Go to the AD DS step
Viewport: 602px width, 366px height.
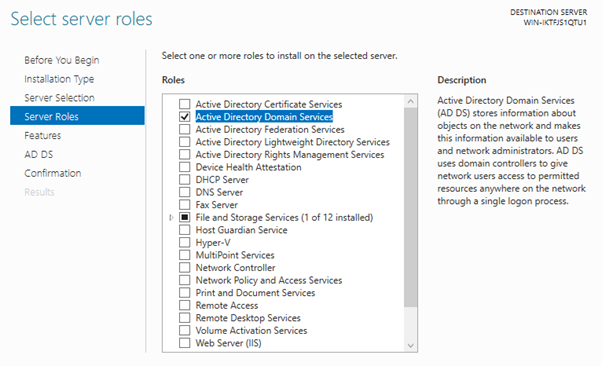pyautogui.click(x=39, y=154)
